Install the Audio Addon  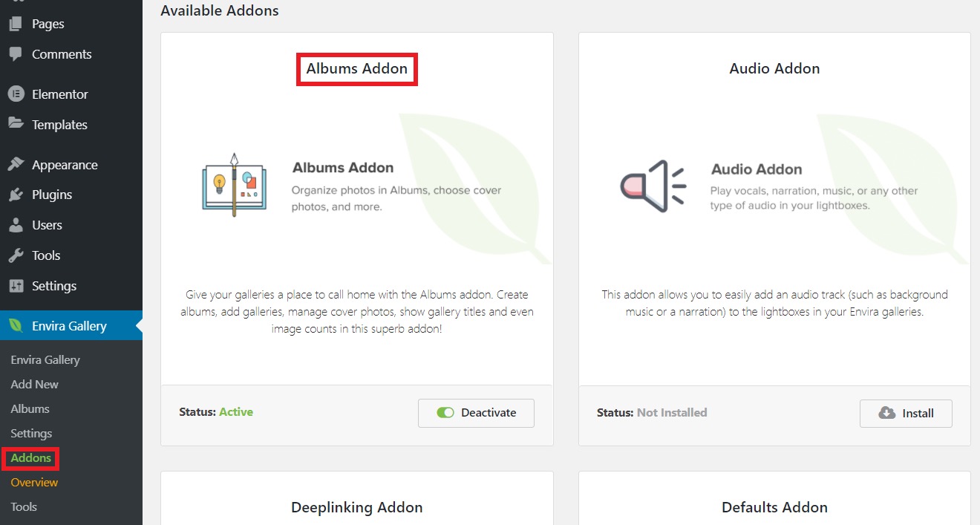tap(906, 414)
